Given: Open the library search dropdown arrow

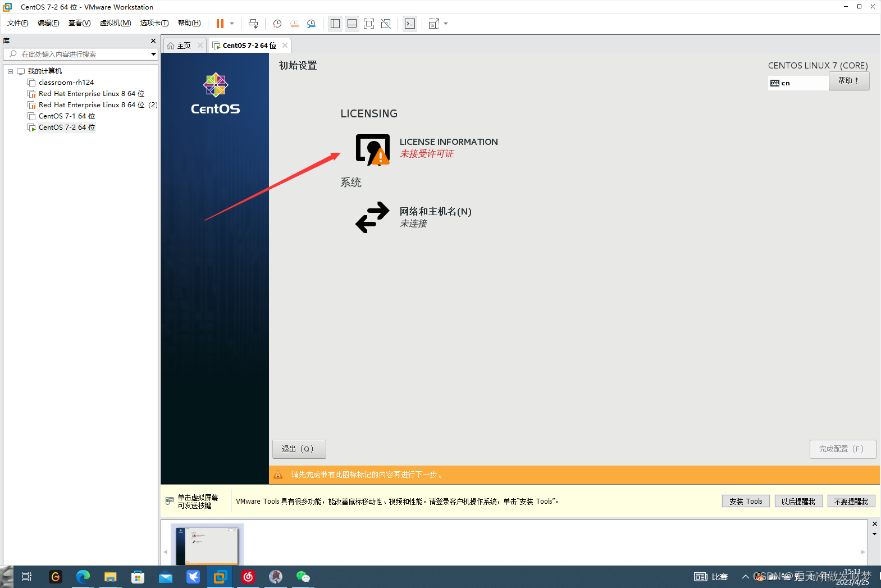Looking at the screenshot, I should (x=153, y=54).
